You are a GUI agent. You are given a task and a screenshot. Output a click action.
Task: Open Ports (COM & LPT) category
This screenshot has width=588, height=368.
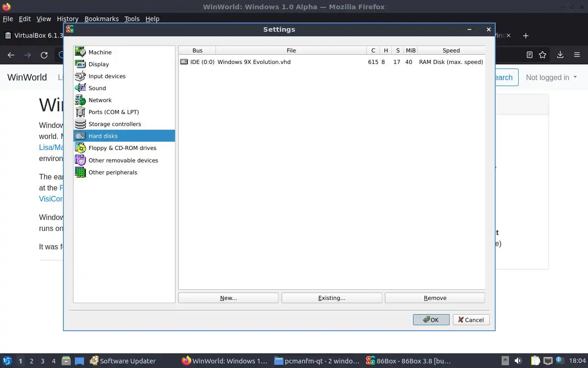coord(124,112)
